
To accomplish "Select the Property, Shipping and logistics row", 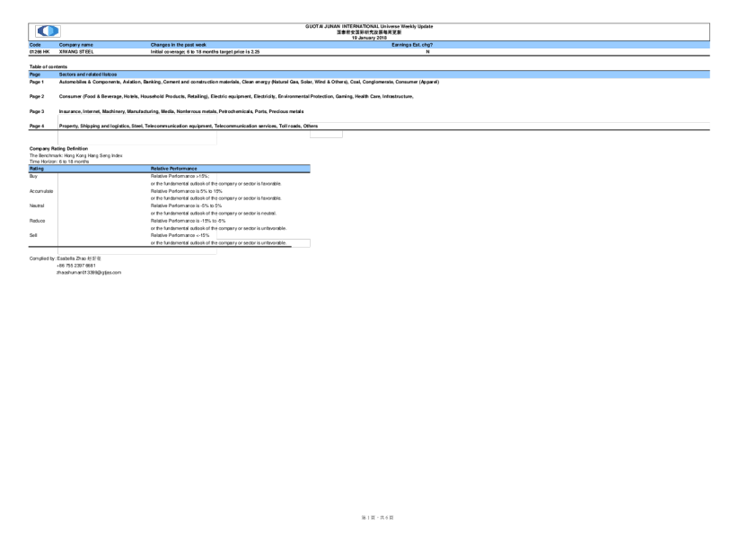I will point(136,127).
